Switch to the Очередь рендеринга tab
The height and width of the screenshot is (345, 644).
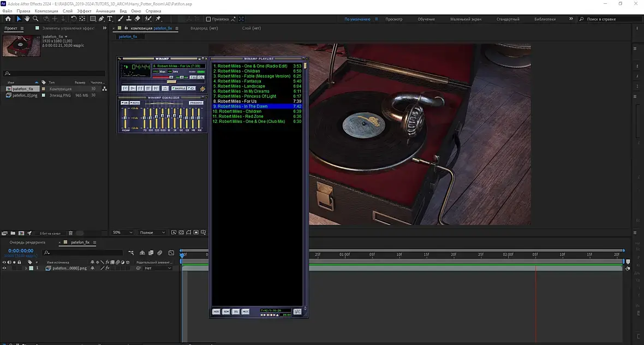point(27,242)
